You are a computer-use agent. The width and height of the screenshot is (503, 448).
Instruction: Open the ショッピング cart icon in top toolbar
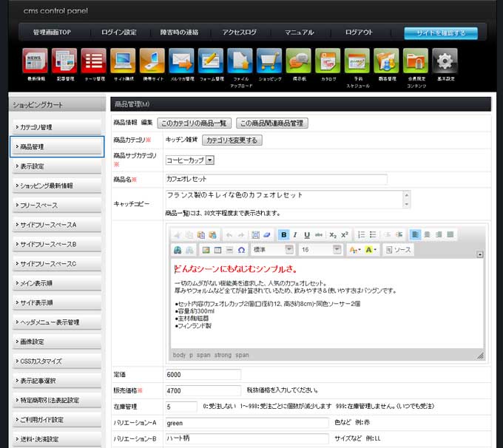click(269, 61)
